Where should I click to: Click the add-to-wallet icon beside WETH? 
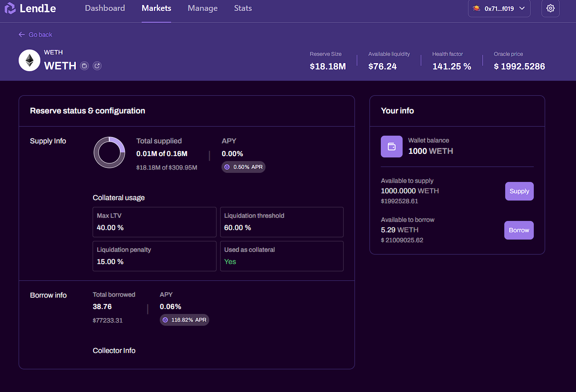(x=84, y=66)
